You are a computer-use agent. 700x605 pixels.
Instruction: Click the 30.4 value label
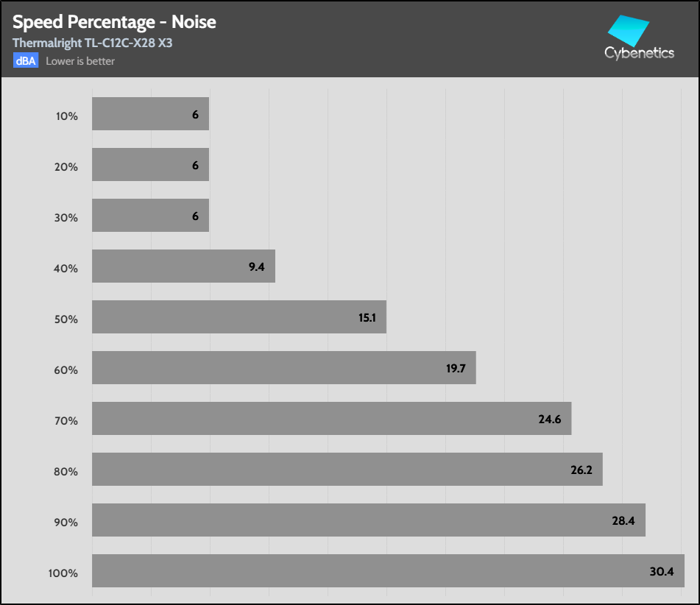coord(662,572)
